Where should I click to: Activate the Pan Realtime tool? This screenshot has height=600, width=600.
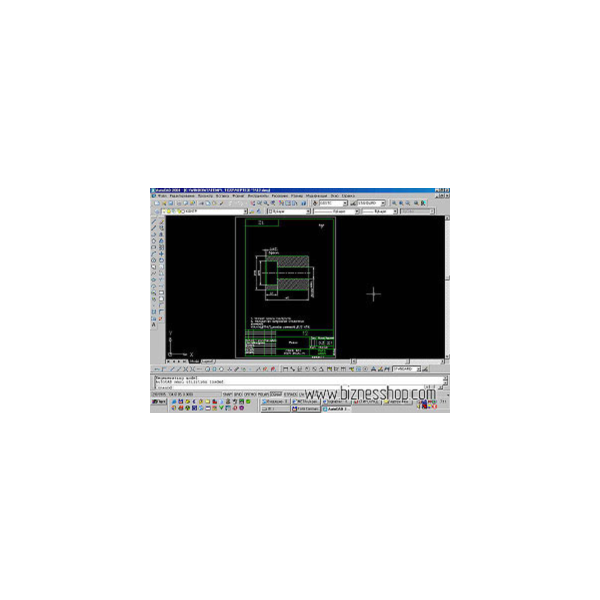(253, 203)
